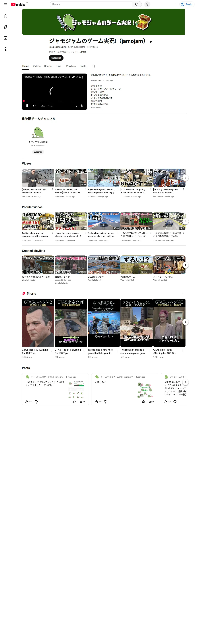Image resolution: width=197 pixels, height=644 pixels.
Task: Open options for GTA5 Tips 141 short
Action: click(84, 351)
